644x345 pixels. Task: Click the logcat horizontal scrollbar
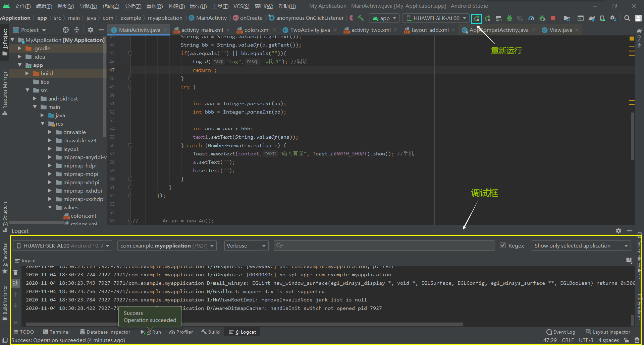[244, 324]
